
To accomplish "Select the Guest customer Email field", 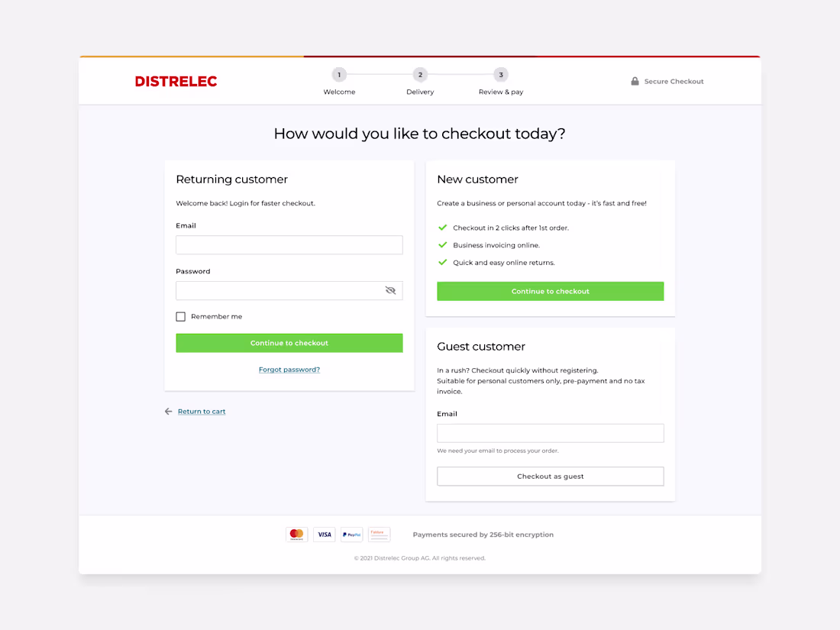I will (x=550, y=433).
